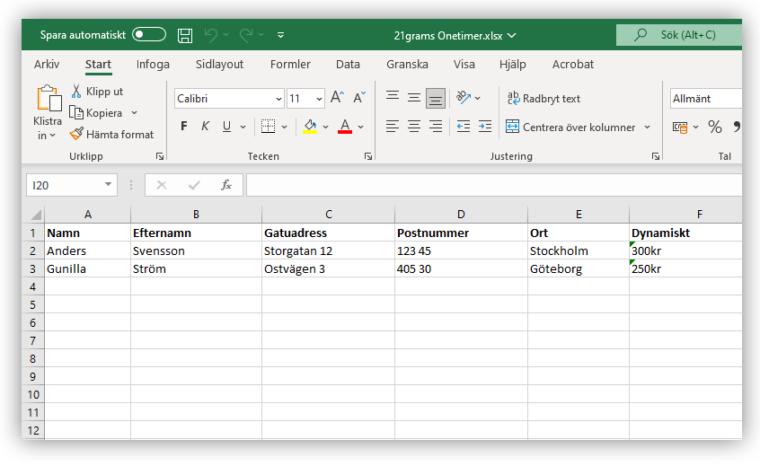This screenshot has height=466, width=760.
Task: Expand the underline style dropdown arrow
Action: tap(243, 127)
